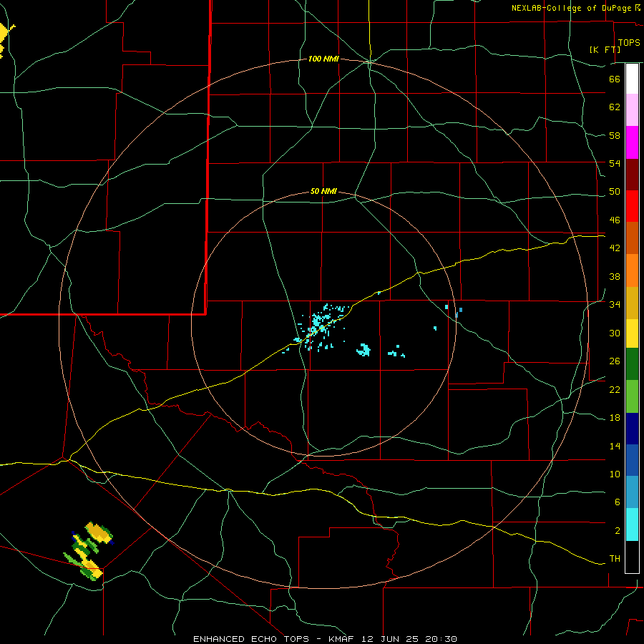This screenshot has height=644, width=644.
Task: Choose the dark orange legend swatch
Action: point(632,238)
